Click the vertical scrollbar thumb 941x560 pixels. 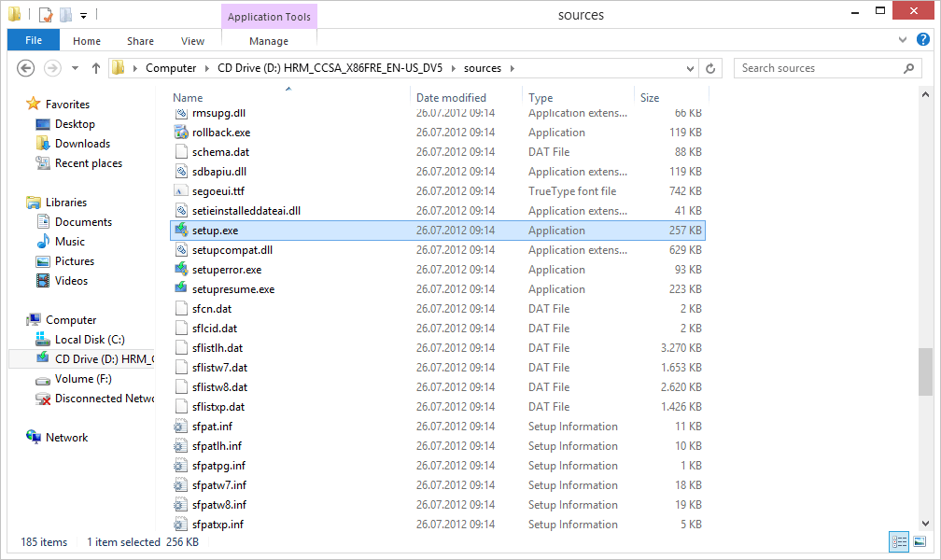(925, 371)
